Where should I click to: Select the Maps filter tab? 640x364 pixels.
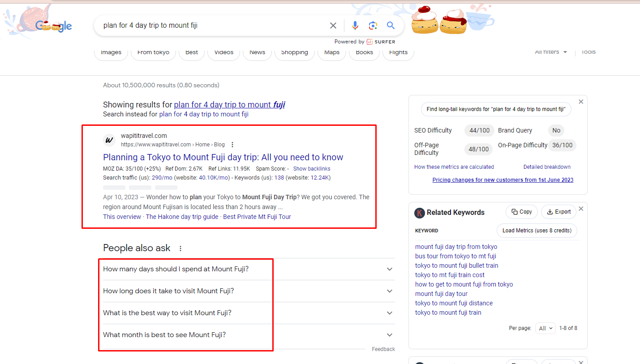(x=332, y=52)
